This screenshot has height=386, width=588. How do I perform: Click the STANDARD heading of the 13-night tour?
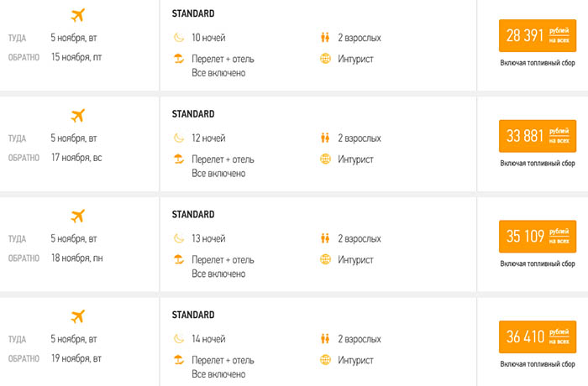[193, 214]
